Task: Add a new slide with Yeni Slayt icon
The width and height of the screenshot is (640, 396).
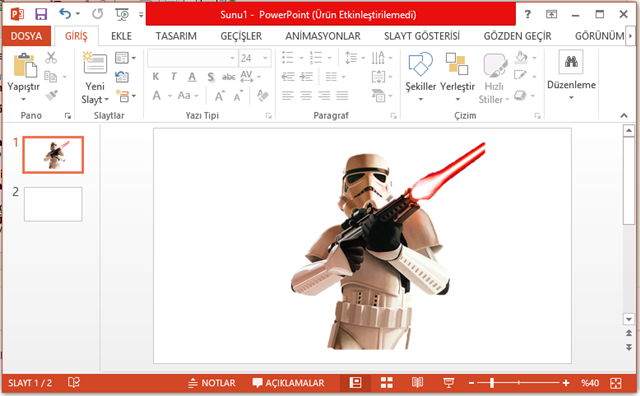Action: pyautogui.click(x=95, y=62)
